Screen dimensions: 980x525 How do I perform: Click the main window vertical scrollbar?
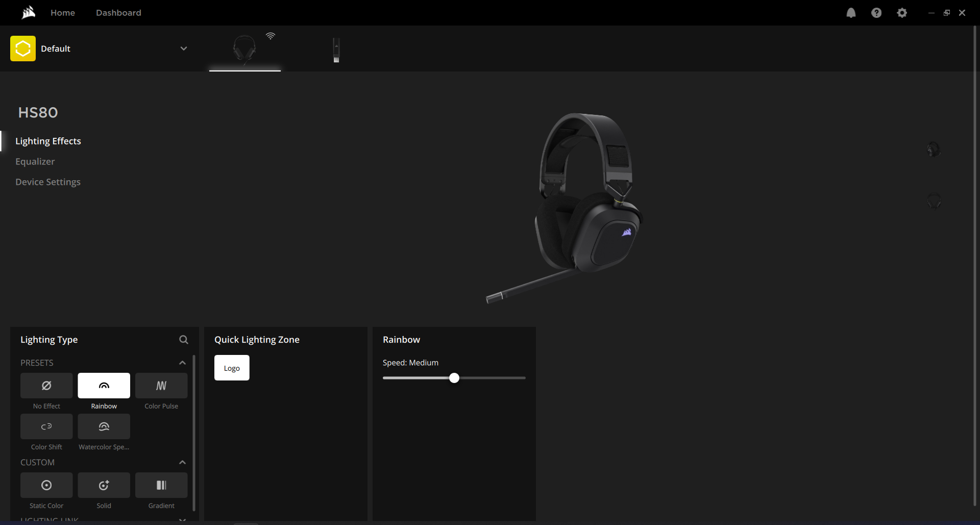click(974, 266)
